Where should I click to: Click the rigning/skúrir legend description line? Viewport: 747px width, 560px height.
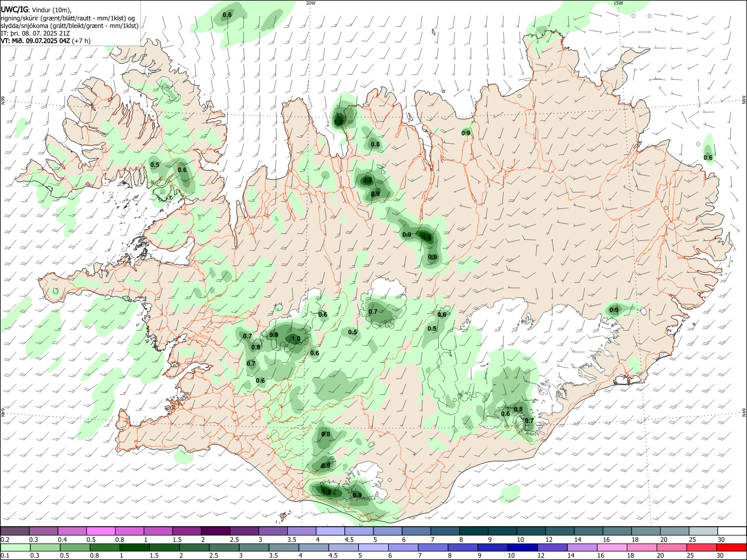(68, 18)
